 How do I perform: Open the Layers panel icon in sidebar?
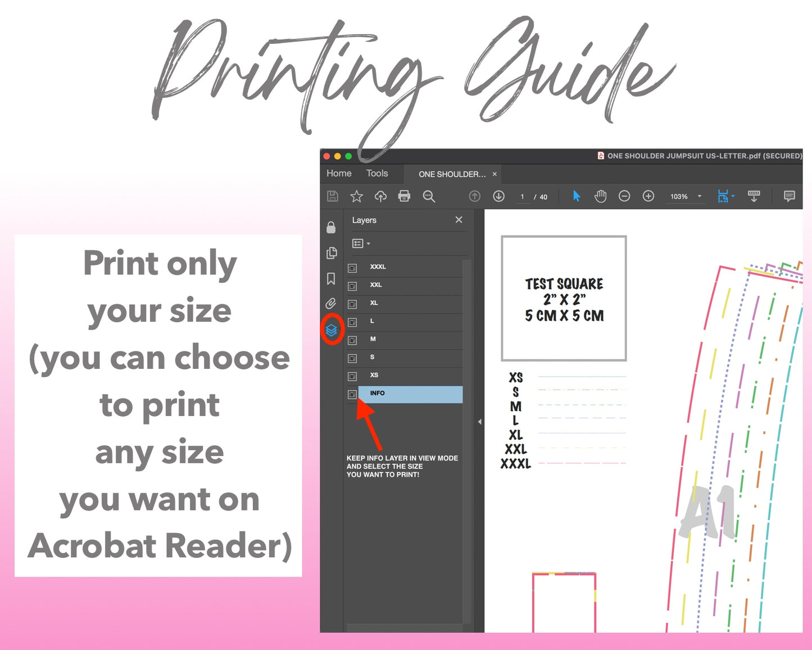[331, 329]
